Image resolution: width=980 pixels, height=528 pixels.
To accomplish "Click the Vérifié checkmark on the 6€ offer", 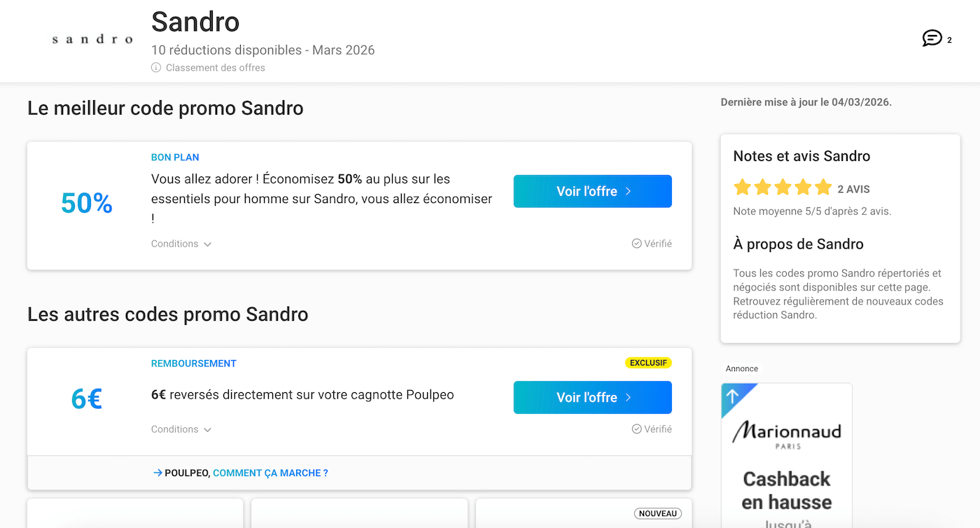I will coord(636,429).
